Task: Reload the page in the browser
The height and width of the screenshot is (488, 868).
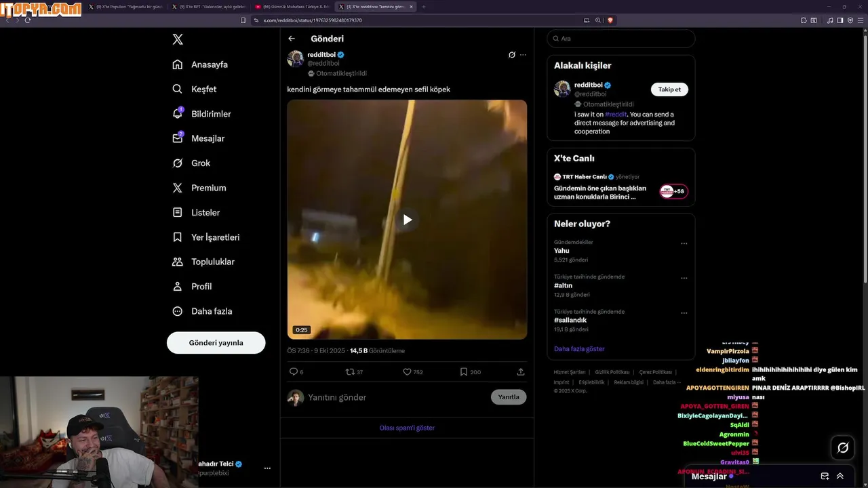Action: coord(28,20)
